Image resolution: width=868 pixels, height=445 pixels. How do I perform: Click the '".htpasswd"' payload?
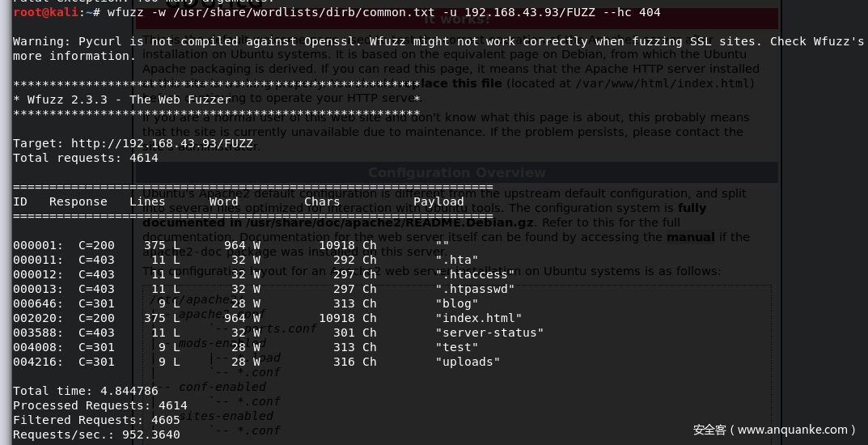pos(475,289)
